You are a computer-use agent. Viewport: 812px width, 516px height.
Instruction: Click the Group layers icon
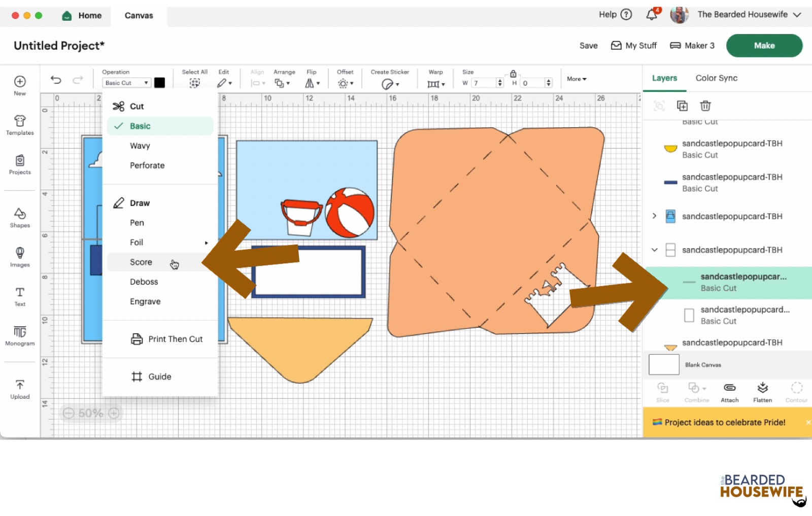pyautogui.click(x=659, y=106)
